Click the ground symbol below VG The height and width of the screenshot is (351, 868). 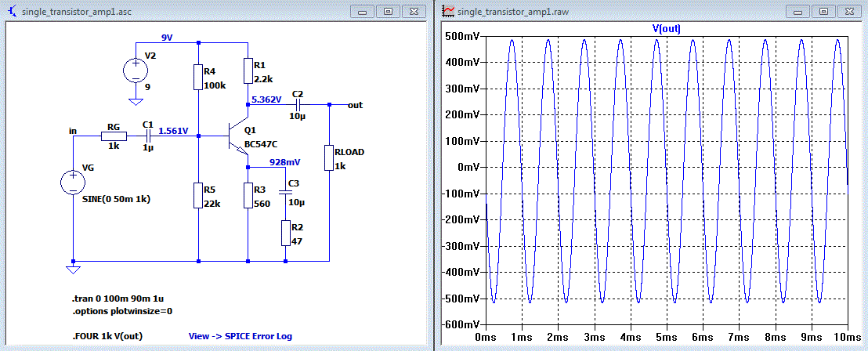point(73,270)
